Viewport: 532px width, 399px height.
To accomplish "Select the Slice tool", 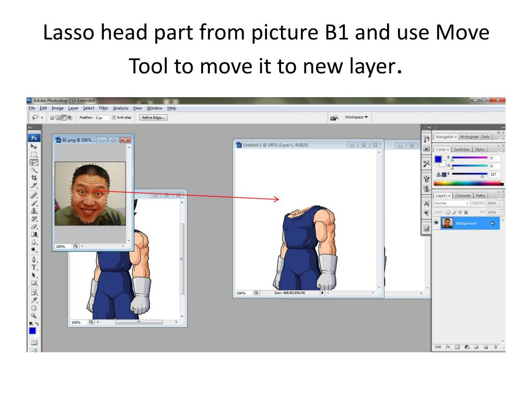I will pos(34,185).
